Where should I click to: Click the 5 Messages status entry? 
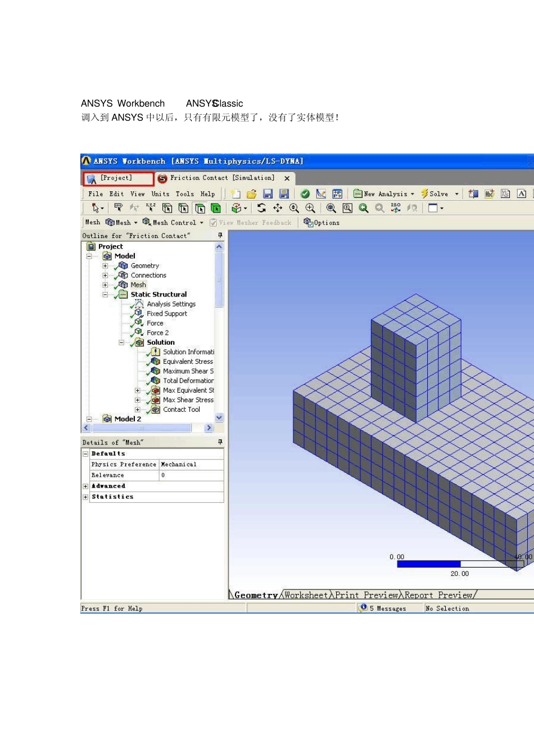(x=383, y=608)
